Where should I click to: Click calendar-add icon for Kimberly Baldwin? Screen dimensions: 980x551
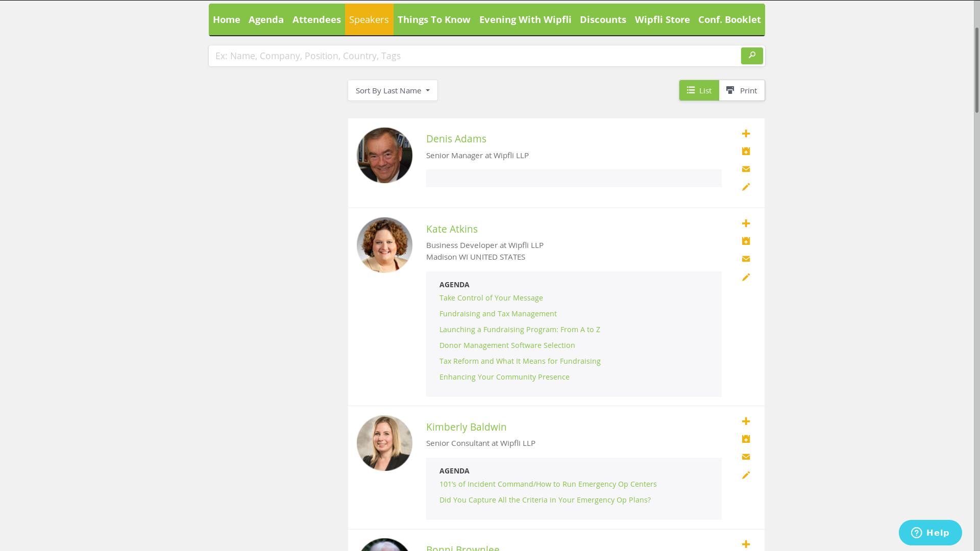[746, 439]
